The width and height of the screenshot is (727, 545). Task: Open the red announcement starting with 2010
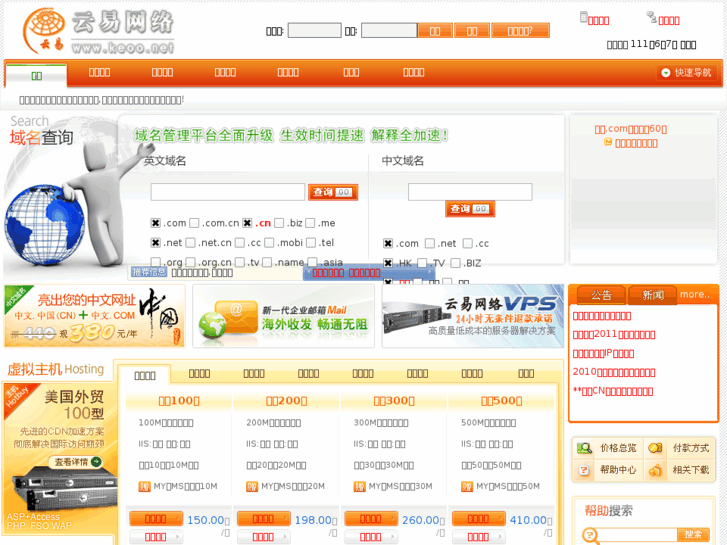tap(614, 372)
